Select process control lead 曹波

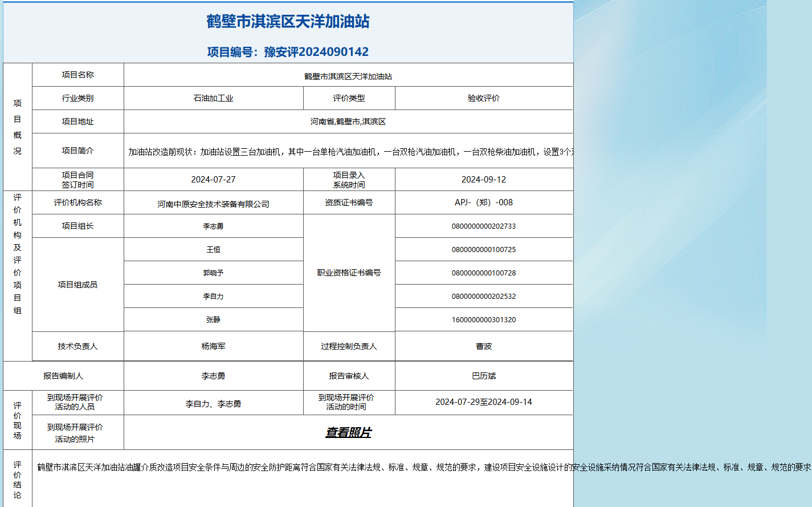484,346
